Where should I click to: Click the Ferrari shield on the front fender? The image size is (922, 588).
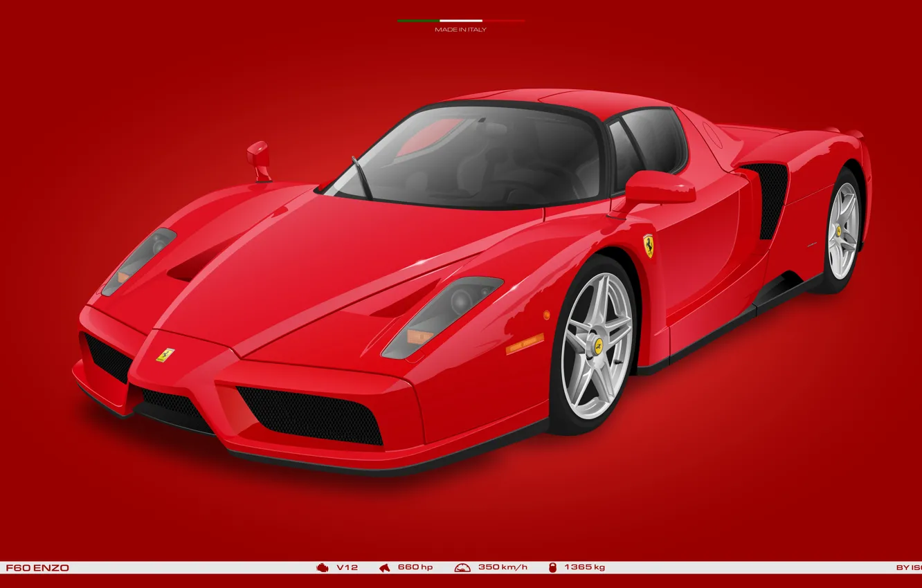point(649,246)
